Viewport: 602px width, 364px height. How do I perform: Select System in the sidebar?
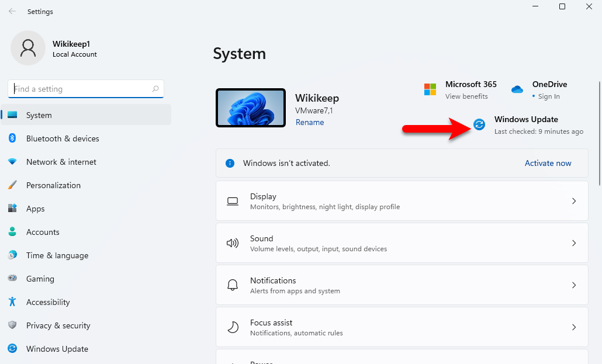[x=86, y=115]
